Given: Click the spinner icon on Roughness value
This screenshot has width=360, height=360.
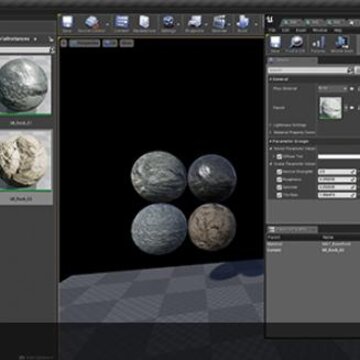Looking at the screenshot, I should 353,180.
